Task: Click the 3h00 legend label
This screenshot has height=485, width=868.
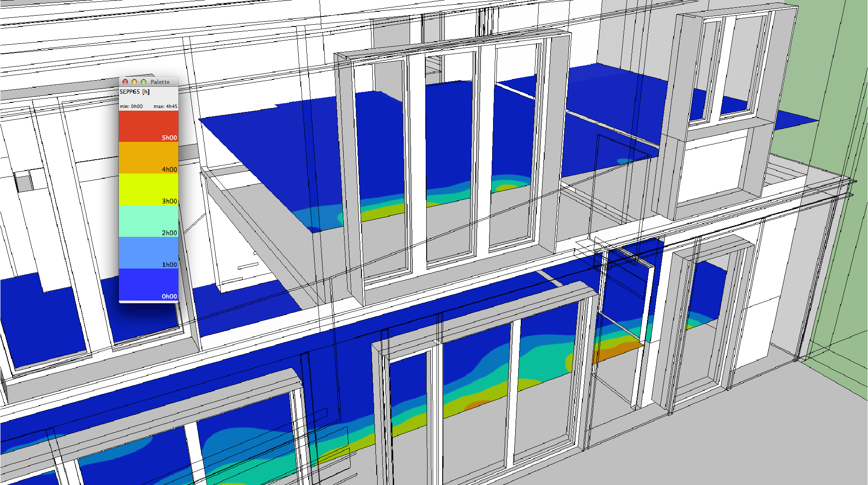Action: (169, 201)
